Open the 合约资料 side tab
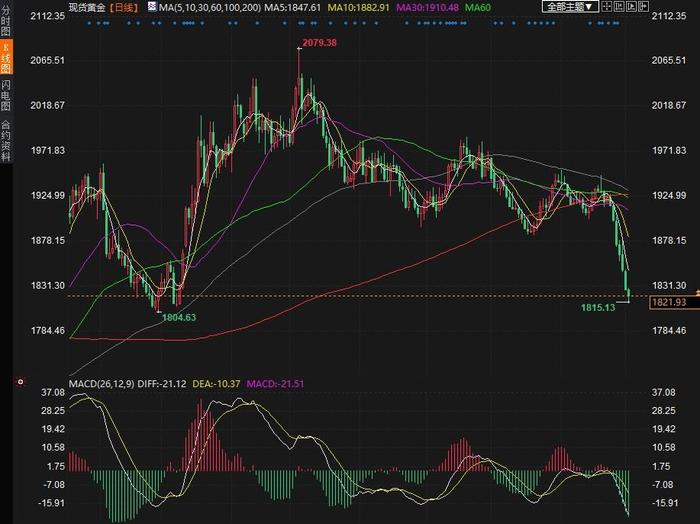Screen dimensions: 700x524 coord(6,141)
